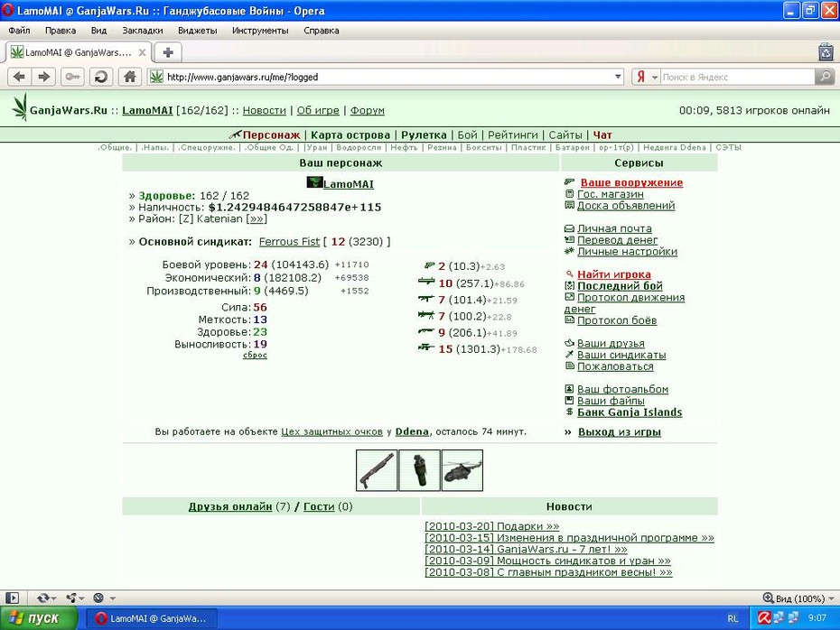Click the сброс stats reset link

255,355
